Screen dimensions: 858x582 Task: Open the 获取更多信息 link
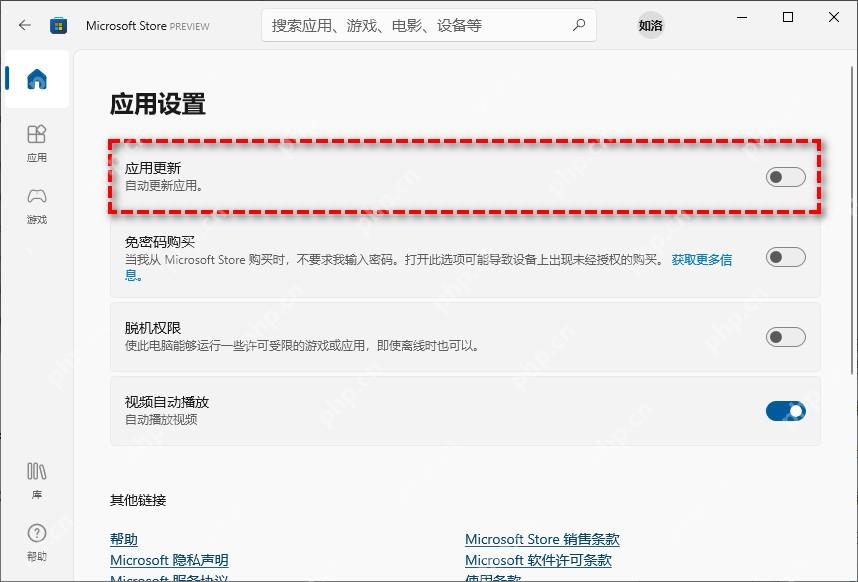(x=702, y=259)
